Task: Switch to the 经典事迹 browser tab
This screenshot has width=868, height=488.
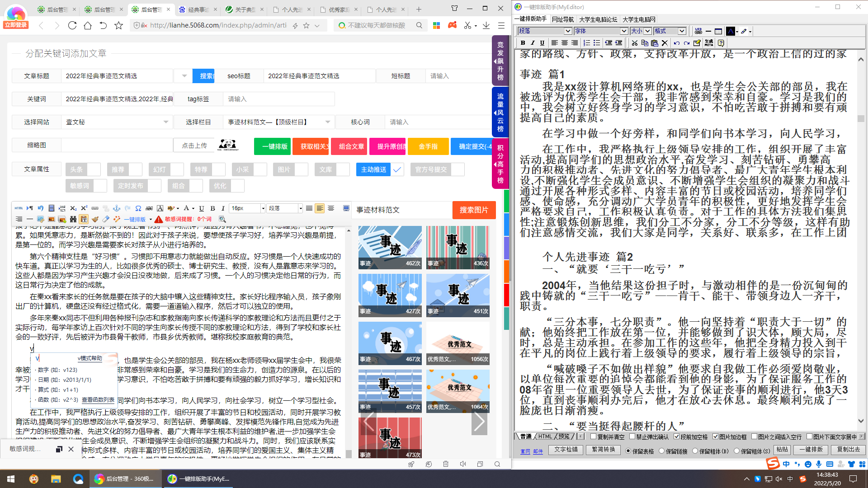Action: [197, 9]
